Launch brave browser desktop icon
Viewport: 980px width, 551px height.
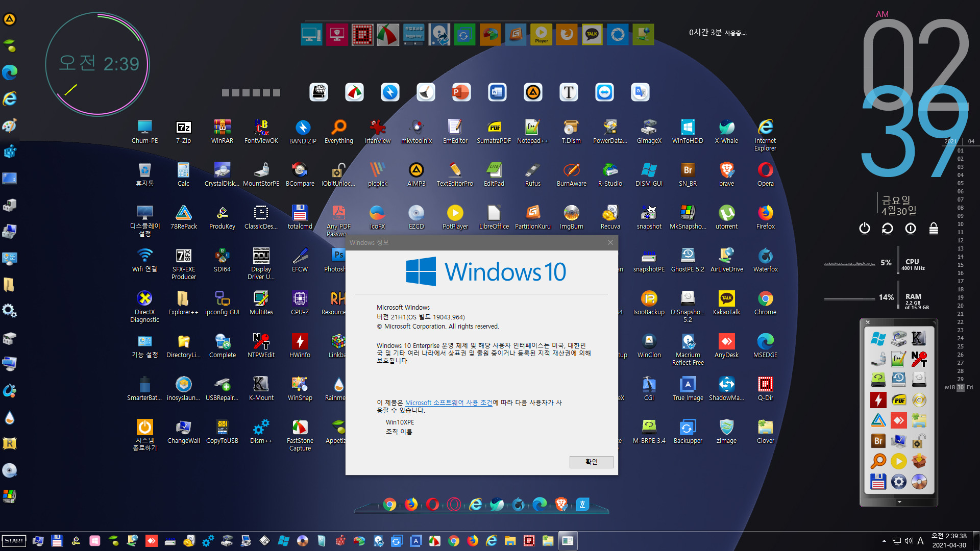(x=726, y=174)
